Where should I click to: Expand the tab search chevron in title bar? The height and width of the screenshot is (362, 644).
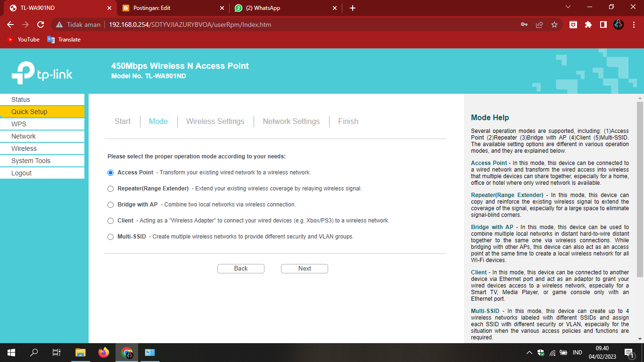[568, 7]
